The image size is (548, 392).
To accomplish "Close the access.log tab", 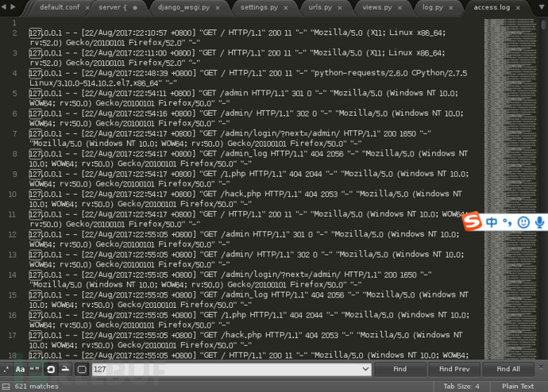I will (x=518, y=8).
